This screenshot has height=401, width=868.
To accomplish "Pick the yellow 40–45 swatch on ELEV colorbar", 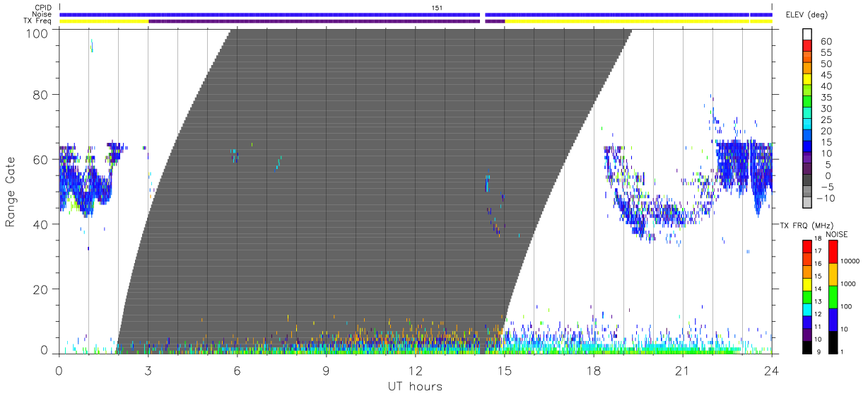I will (807, 81).
